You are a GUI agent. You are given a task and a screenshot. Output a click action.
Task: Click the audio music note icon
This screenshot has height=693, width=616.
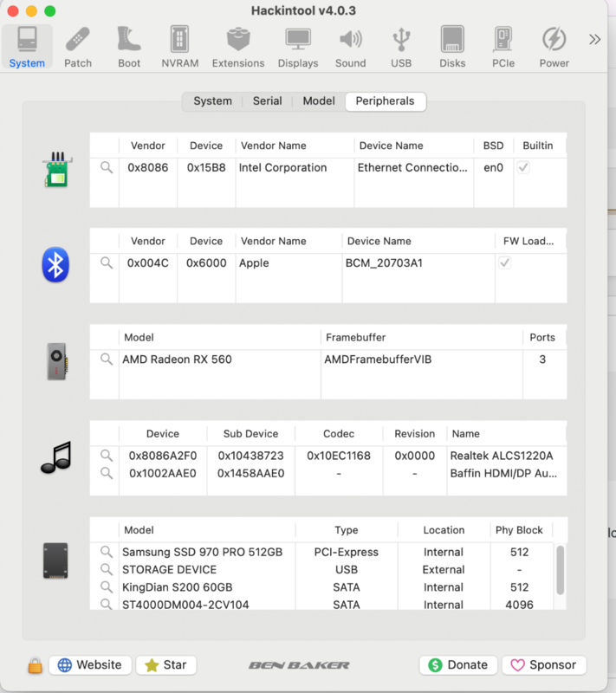point(56,457)
